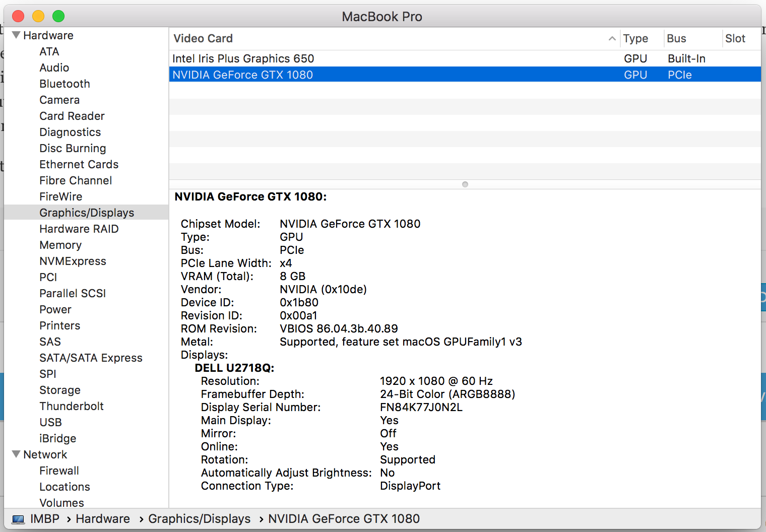Click Hardware in the path bar

click(x=103, y=519)
